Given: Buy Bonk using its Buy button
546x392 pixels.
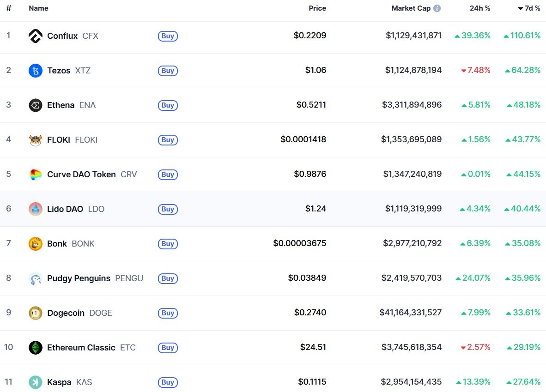Looking at the screenshot, I should tap(168, 244).
